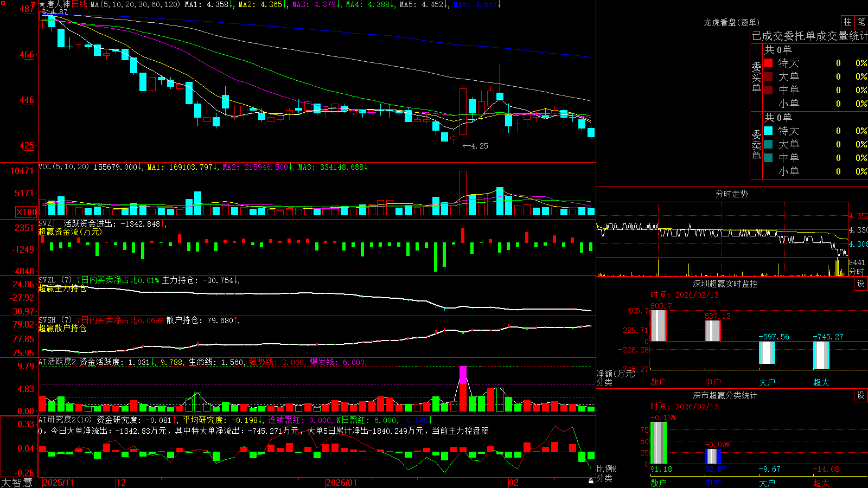Select the AI活跃度2 indicator label

point(57,362)
